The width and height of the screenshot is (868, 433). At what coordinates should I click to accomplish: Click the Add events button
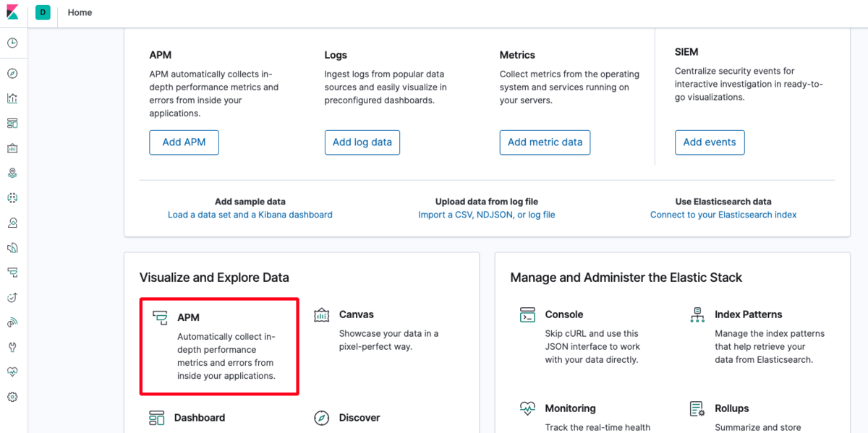point(710,142)
